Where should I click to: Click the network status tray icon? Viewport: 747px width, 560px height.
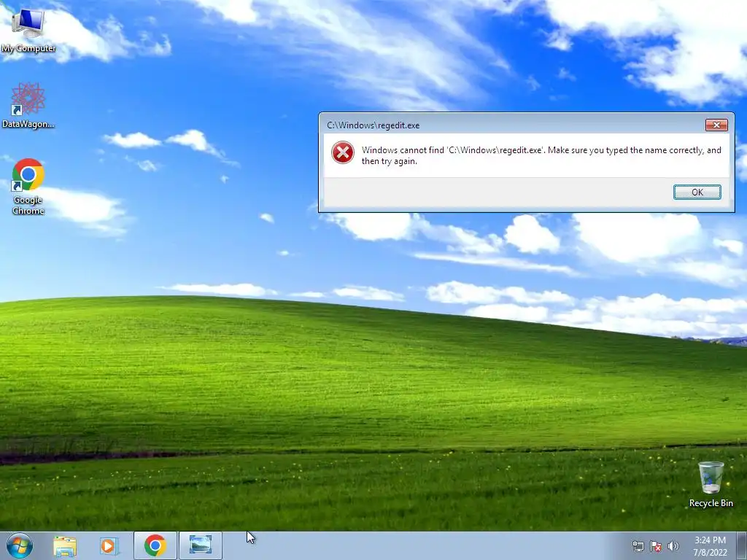click(638, 546)
